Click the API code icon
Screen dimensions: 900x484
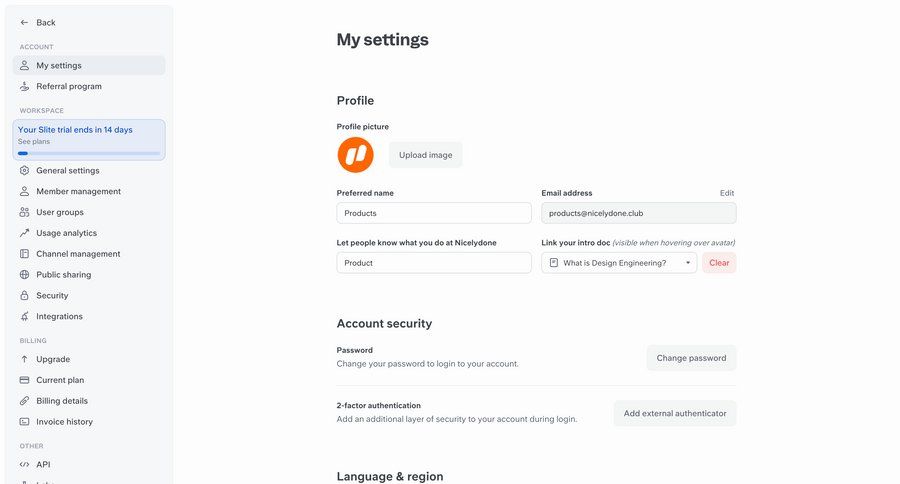25,464
